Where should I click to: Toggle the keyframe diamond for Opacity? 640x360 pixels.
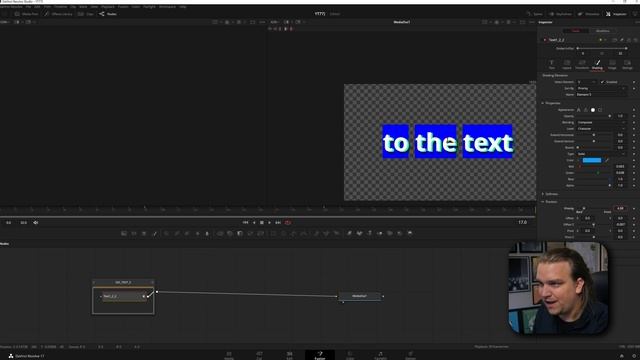point(634,116)
